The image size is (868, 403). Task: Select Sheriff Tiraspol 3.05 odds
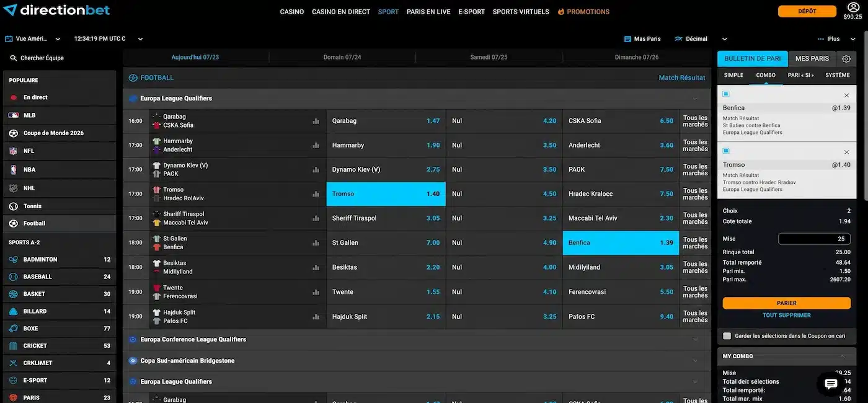(x=386, y=218)
